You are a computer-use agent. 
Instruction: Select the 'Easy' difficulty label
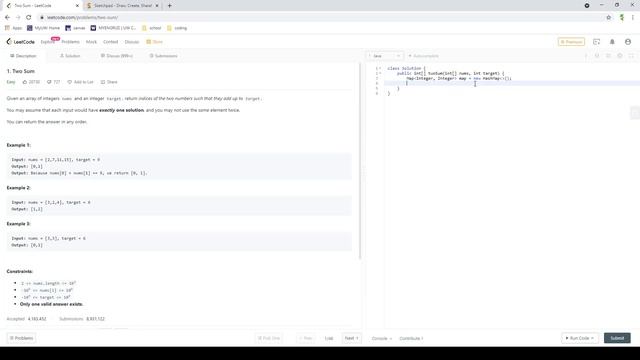tap(11, 82)
